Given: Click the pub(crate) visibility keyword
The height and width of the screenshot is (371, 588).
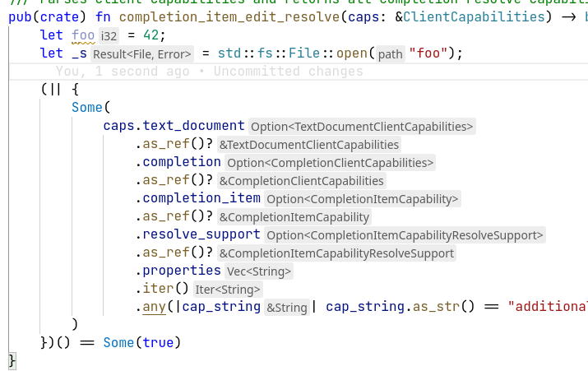Looking at the screenshot, I should [x=48, y=17].
